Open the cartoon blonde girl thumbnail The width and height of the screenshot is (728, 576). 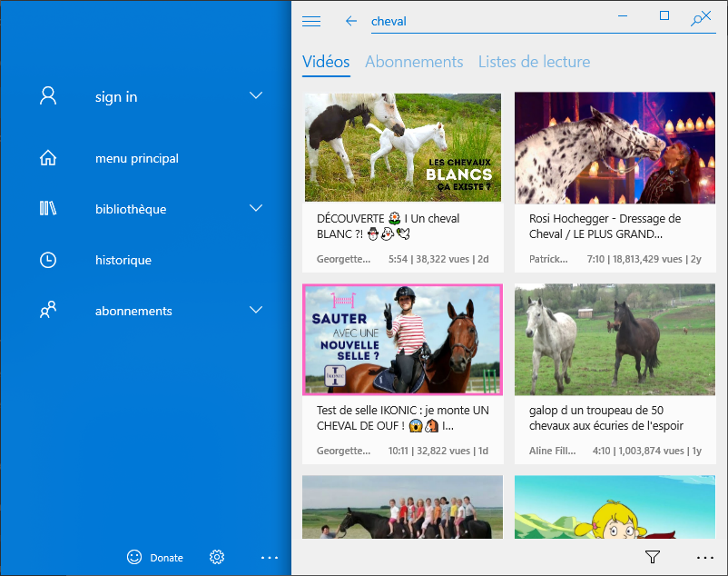[615, 507]
